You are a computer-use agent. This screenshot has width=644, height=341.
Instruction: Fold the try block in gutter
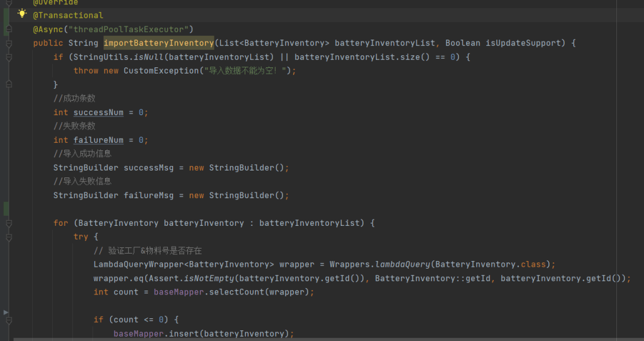[9, 237]
